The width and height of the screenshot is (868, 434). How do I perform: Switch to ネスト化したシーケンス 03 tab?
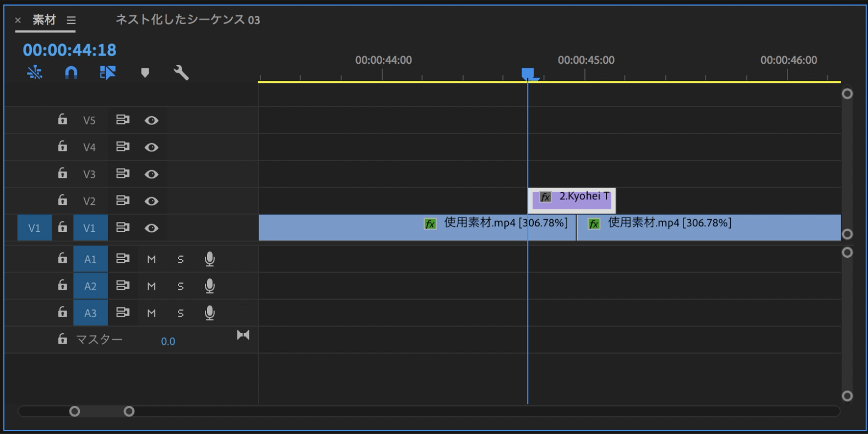click(187, 20)
